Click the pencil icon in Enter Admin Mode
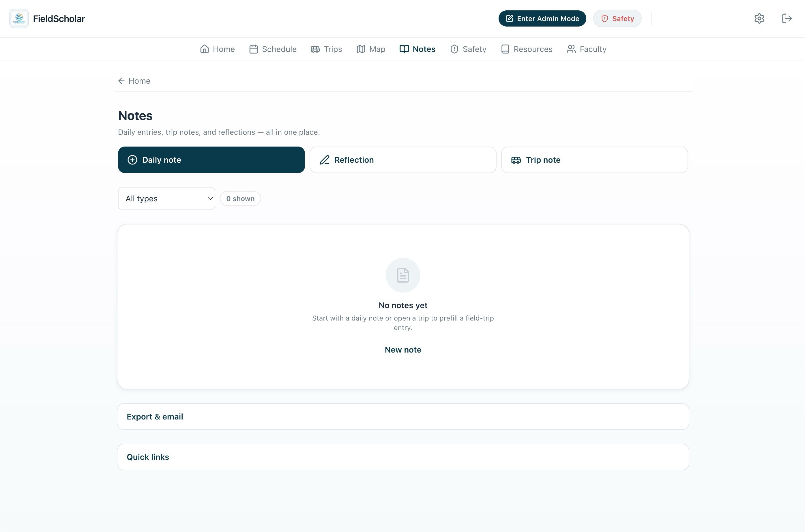 (x=510, y=18)
